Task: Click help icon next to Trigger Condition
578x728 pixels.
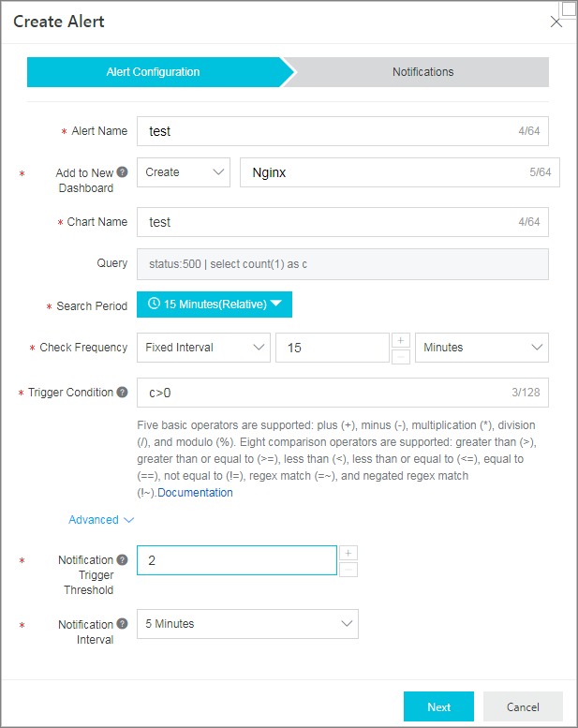Action: pos(122,393)
